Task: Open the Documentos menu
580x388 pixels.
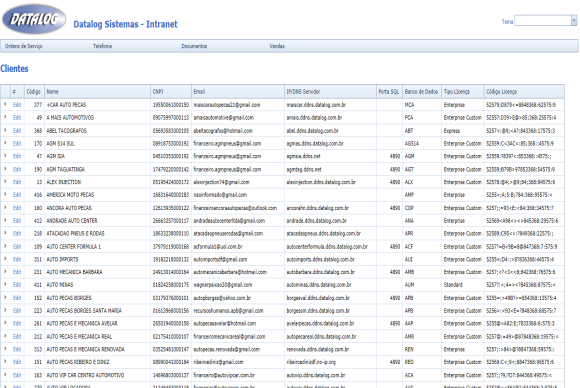Action: (194, 46)
